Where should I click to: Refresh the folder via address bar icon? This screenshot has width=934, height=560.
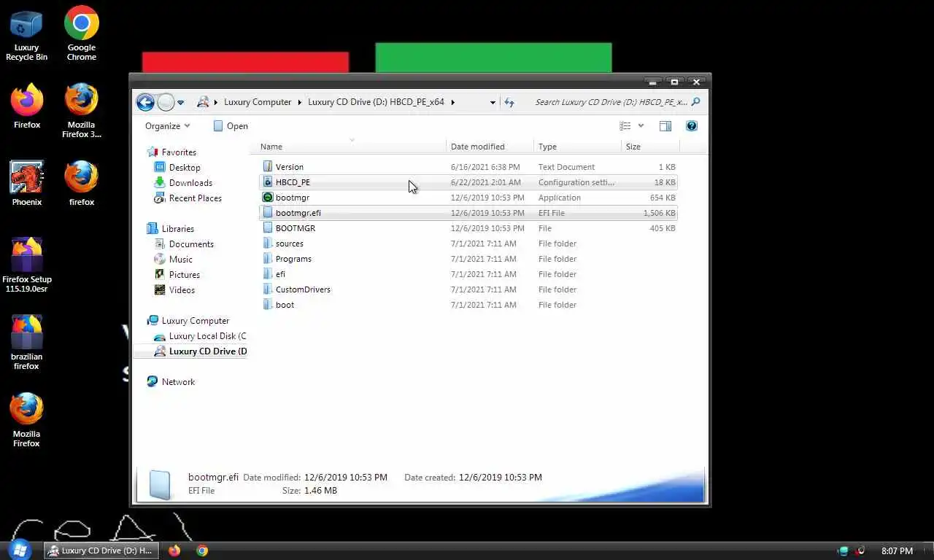[x=509, y=102]
